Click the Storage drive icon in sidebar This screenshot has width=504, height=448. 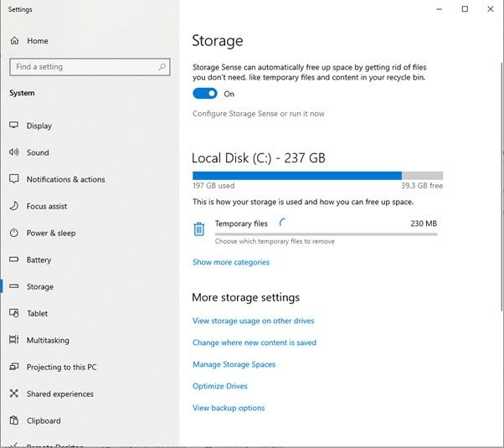(x=14, y=286)
